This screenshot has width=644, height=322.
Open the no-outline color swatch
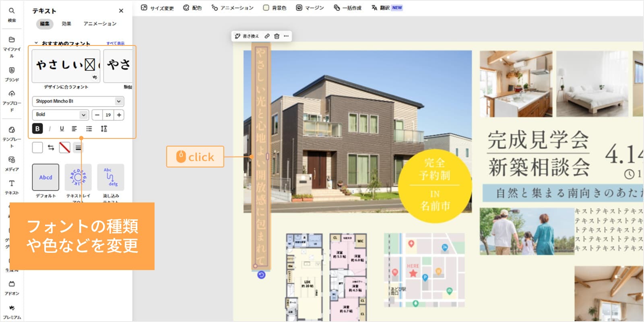coord(64,147)
